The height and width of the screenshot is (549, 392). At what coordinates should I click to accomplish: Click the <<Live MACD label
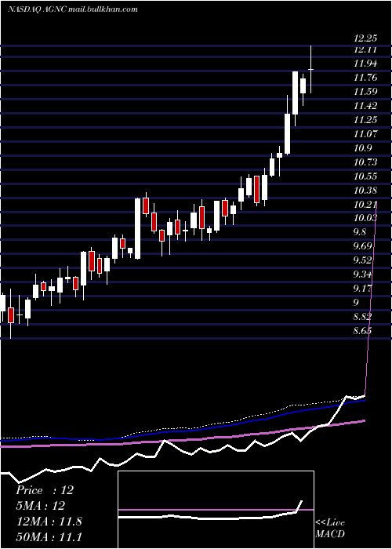pos(330,529)
